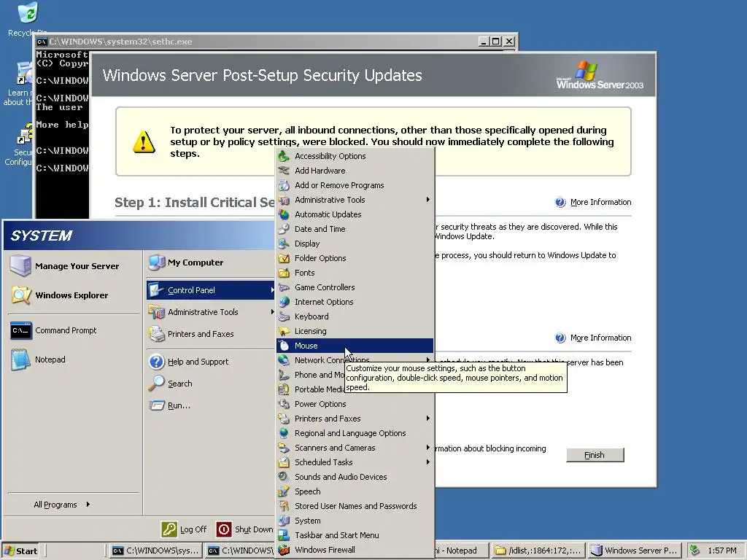Click the Notepad icon in Start menu
The image size is (747, 560).
[x=21, y=359]
